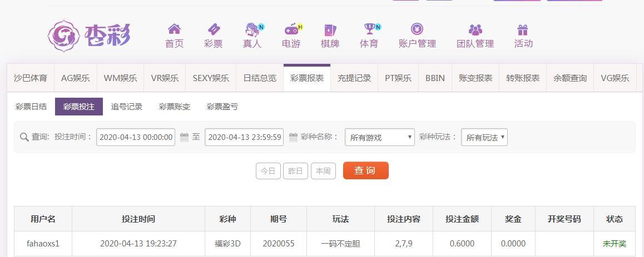644x257 pixels.
Task: Open the 追号记录 sub-tab
Action: click(126, 107)
